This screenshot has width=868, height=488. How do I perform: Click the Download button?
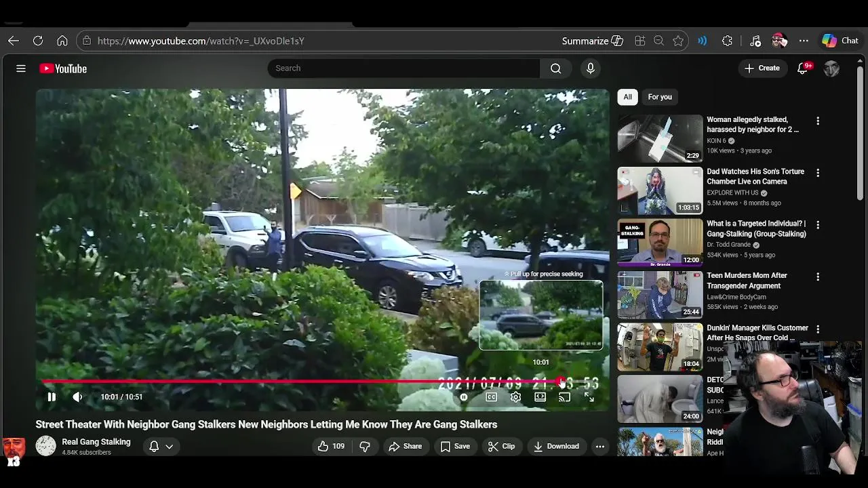click(556, 446)
